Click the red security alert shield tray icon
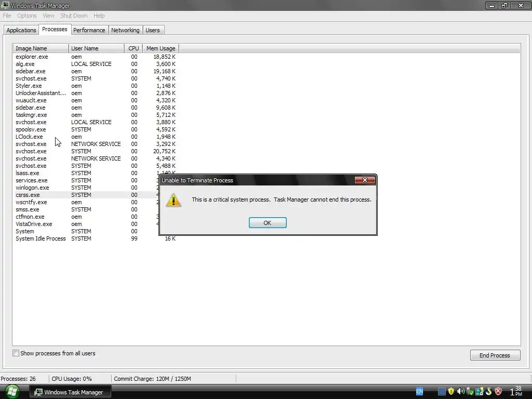The width and height of the screenshot is (532, 399). 498,392
